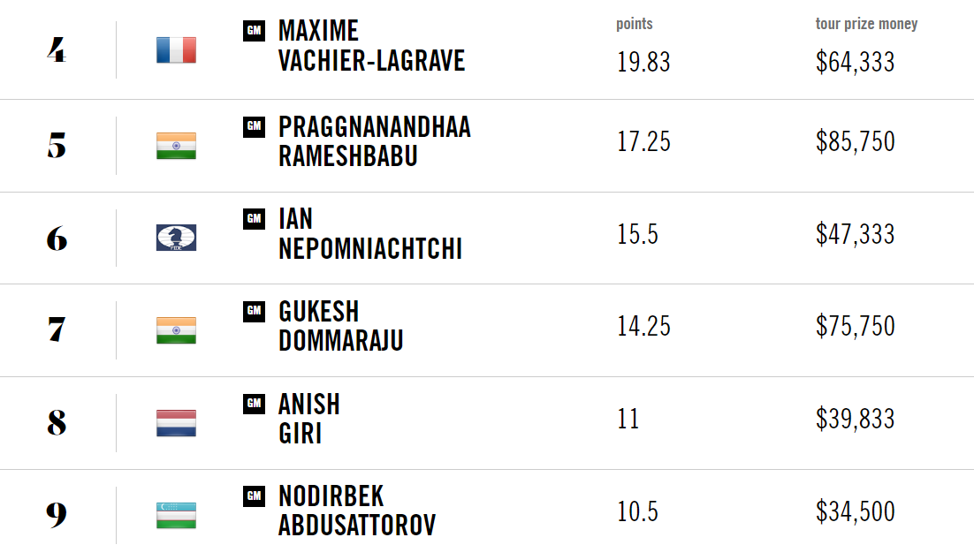Click the GM badge next to Nodirbek Abdusattorov
974x560 pixels.
point(254,496)
